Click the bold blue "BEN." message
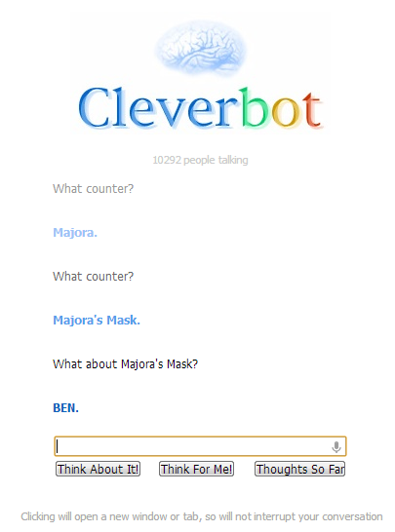The height and width of the screenshot is (532, 395). pyautogui.click(x=65, y=408)
